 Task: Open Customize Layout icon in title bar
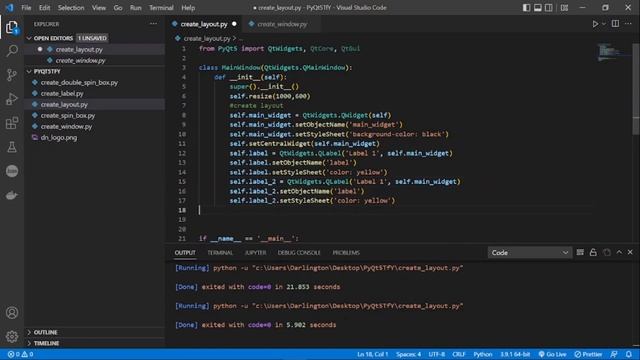(564, 8)
